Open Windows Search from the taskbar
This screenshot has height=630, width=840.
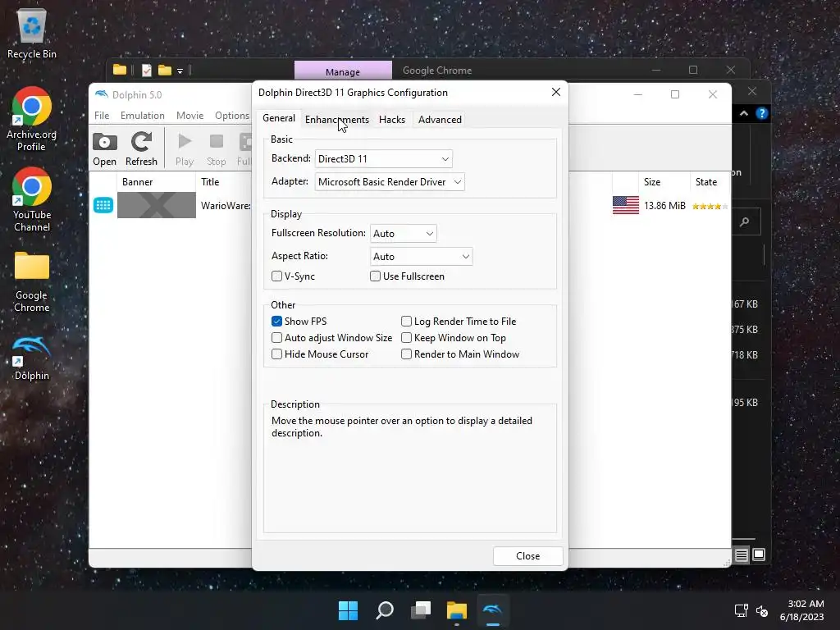click(385, 610)
